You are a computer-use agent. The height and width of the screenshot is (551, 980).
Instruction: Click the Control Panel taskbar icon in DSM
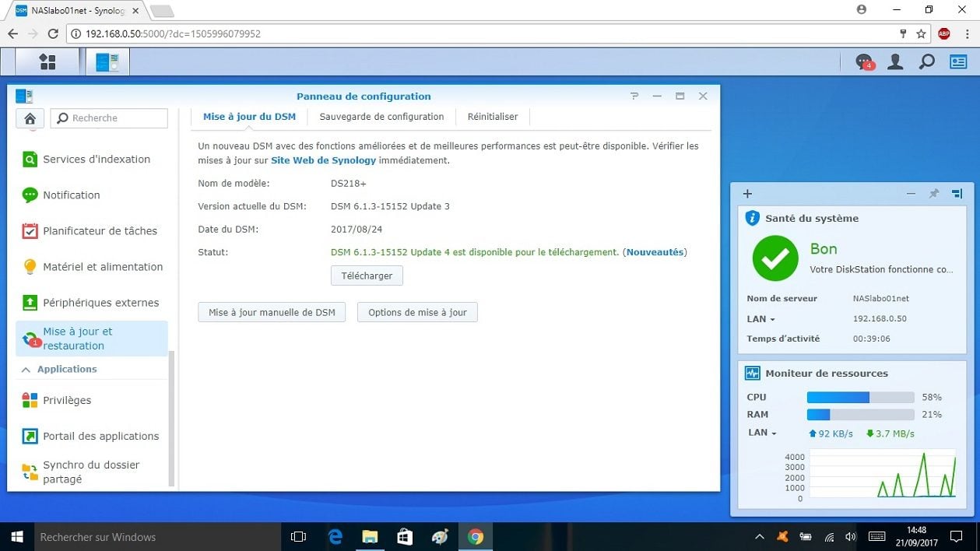(x=107, y=62)
